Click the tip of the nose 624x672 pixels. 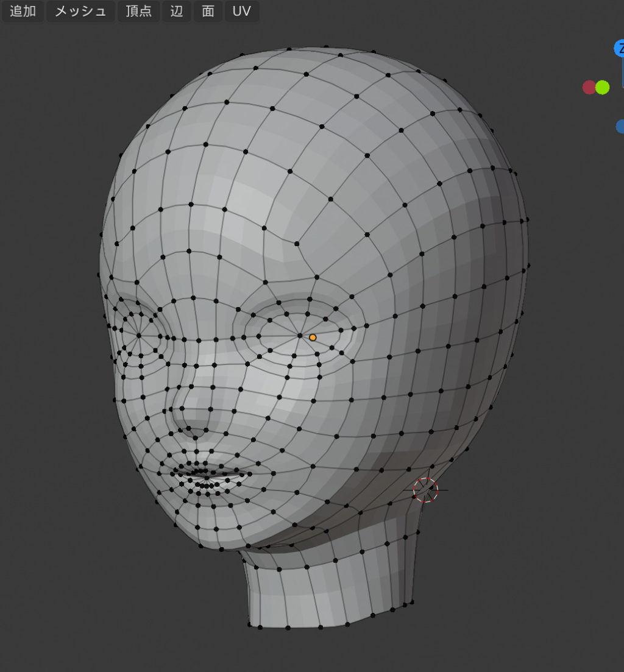pos(185,417)
